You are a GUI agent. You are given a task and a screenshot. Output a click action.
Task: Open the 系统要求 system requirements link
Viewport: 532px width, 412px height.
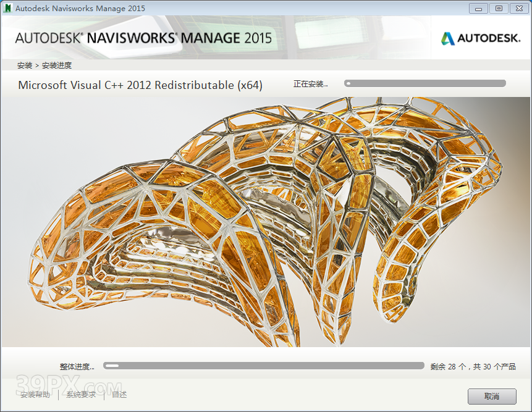coord(82,395)
